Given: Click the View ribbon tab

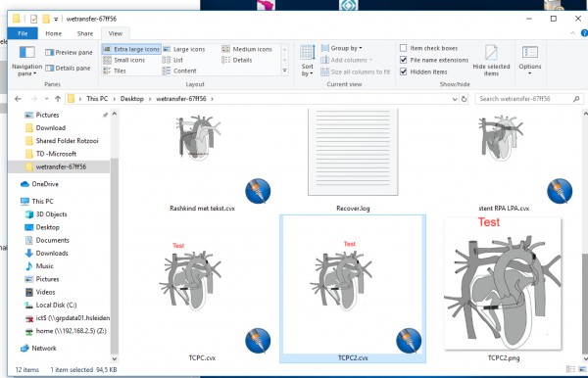Looking at the screenshot, I should pyautogui.click(x=115, y=33).
